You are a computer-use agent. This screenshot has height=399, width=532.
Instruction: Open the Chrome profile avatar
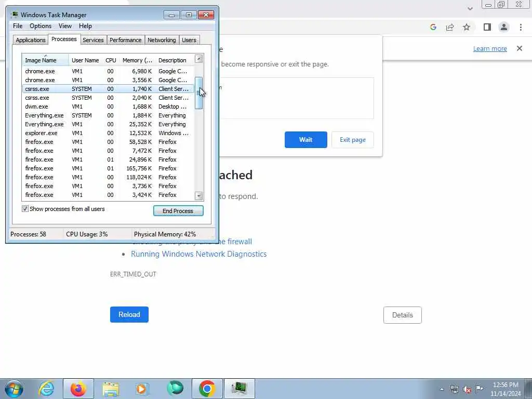pos(504,27)
